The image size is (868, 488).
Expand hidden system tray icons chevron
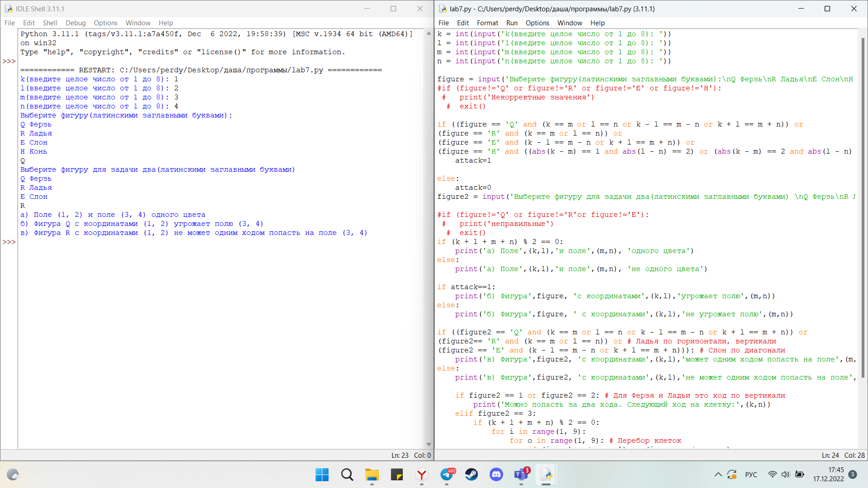[718, 474]
